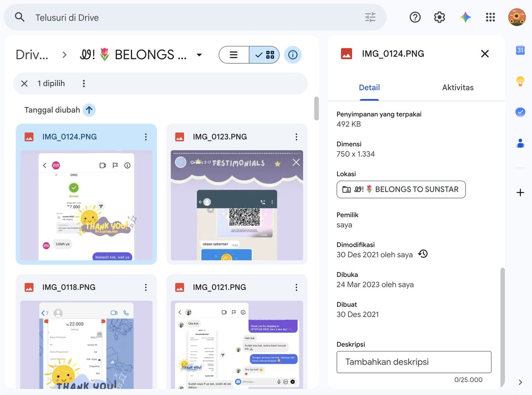Click the 0/25.000 character counter
The width and height of the screenshot is (532, 395).
pos(469,380)
